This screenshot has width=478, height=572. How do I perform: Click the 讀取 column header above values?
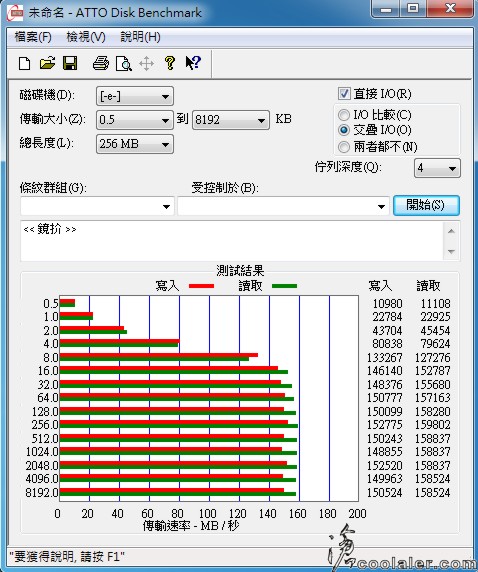pyautogui.click(x=428, y=286)
